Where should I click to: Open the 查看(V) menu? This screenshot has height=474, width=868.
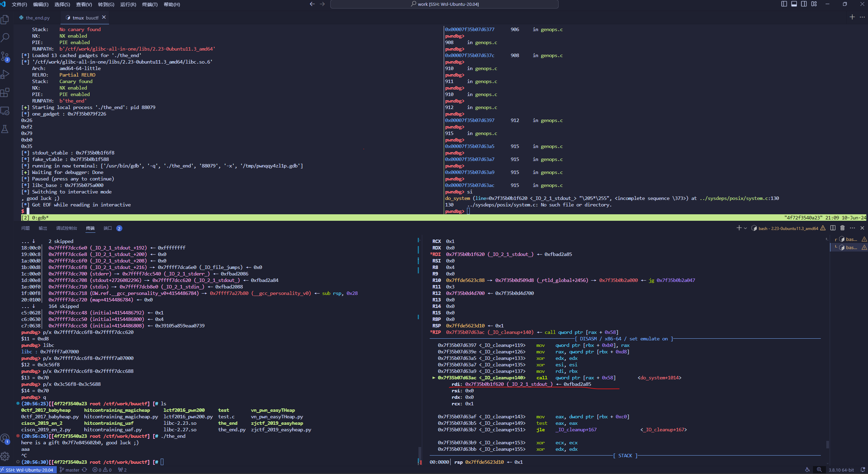point(84,4)
